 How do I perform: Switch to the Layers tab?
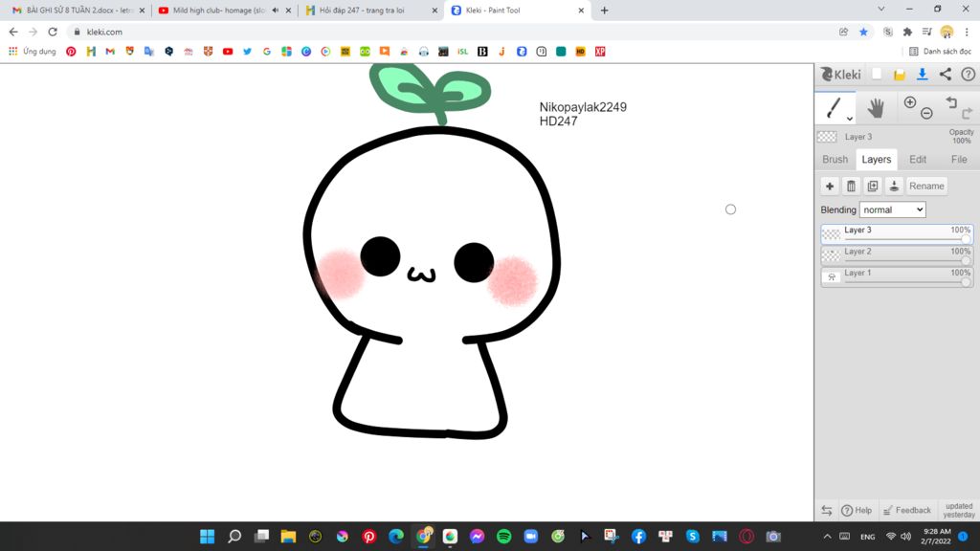pos(877,160)
